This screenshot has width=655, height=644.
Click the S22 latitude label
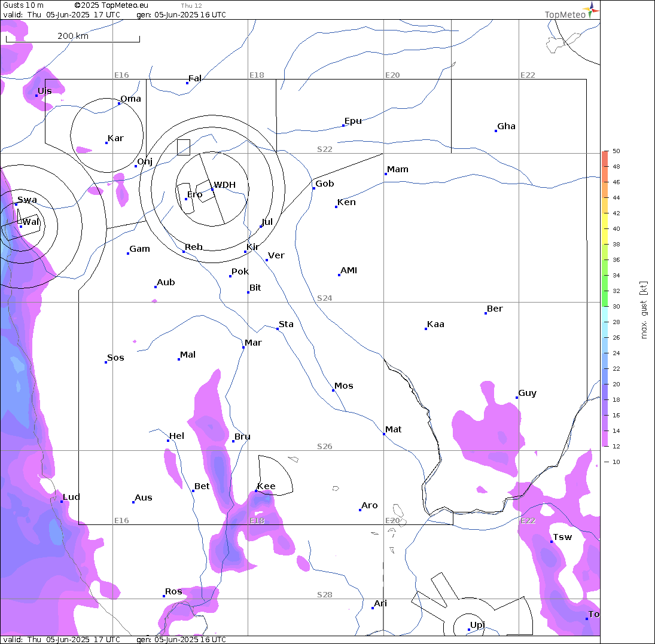(325, 149)
